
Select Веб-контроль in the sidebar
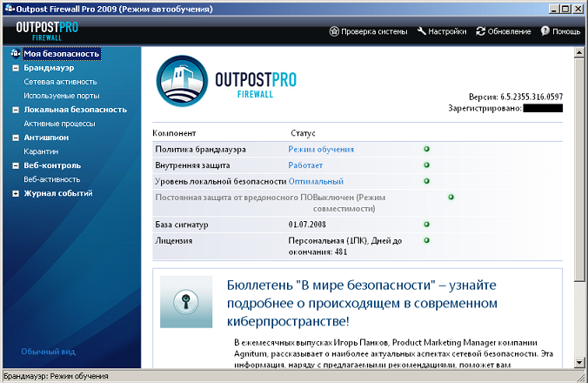tap(52, 165)
